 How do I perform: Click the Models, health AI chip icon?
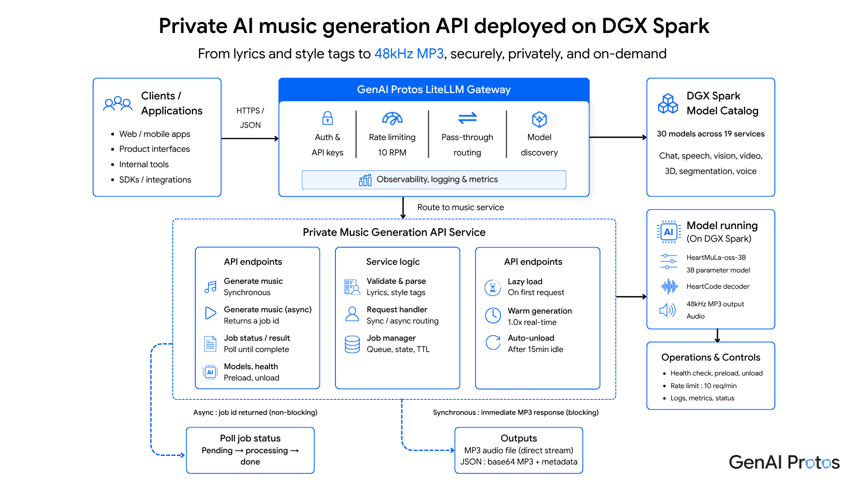pyautogui.click(x=210, y=372)
